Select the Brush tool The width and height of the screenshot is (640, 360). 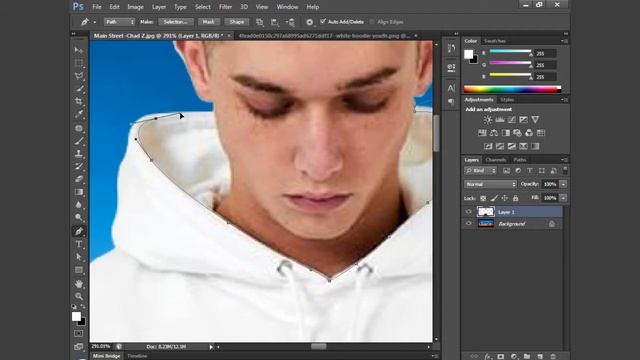[x=79, y=141]
